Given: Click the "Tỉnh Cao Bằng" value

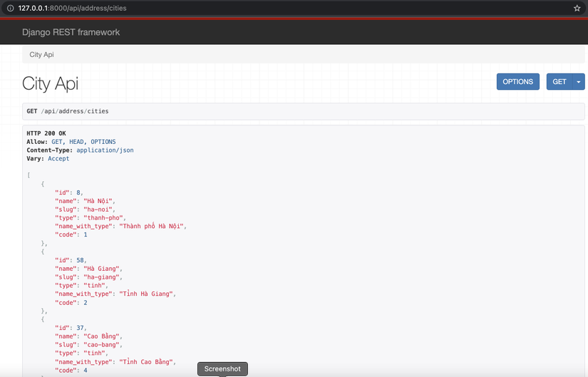Looking at the screenshot, I should click(147, 362).
